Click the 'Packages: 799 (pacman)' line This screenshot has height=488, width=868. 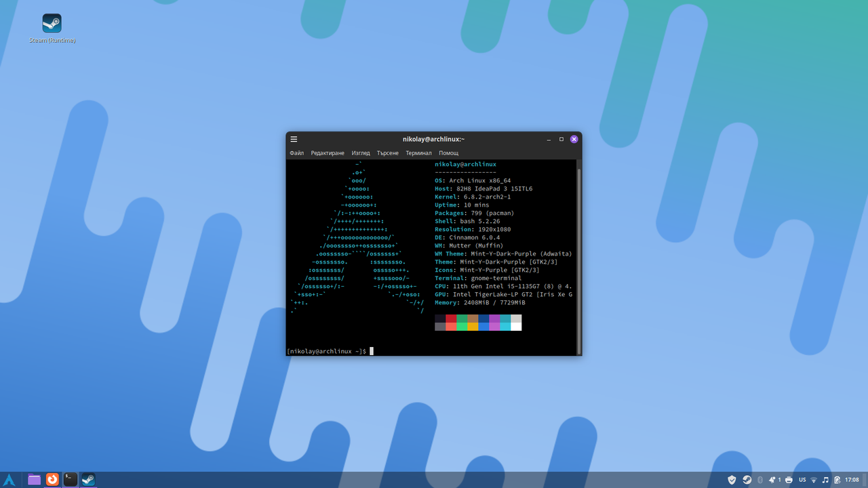[475, 213]
